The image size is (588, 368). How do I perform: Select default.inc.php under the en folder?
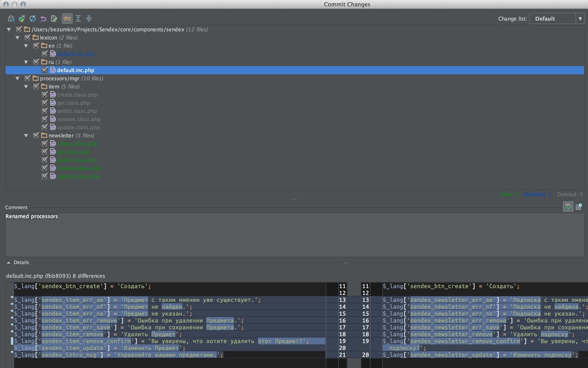pyautogui.click(x=76, y=54)
